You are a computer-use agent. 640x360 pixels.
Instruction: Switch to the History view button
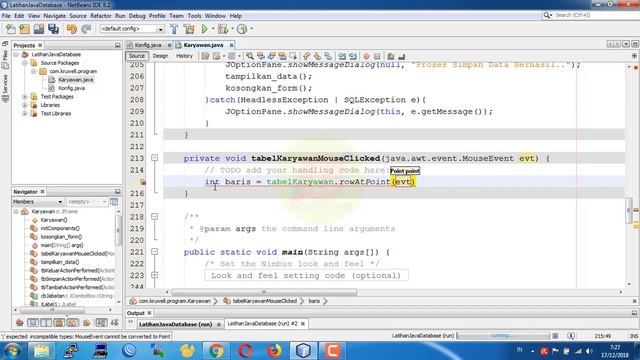[x=184, y=56]
